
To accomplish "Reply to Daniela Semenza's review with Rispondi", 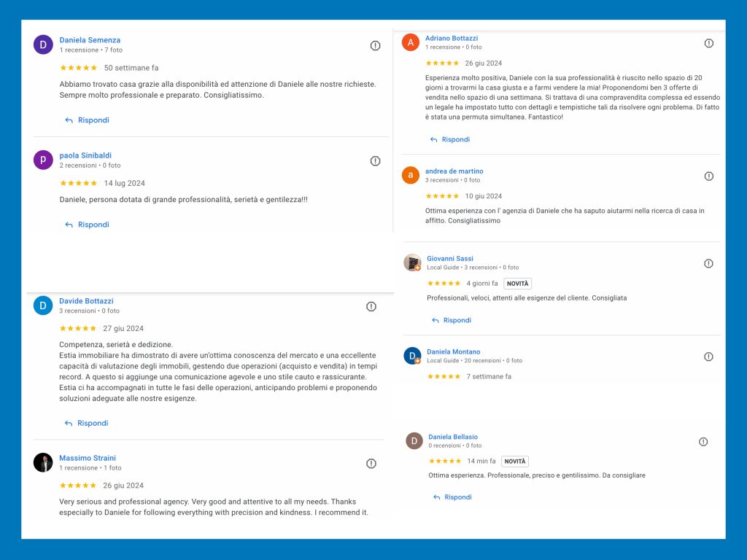I will 87,120.
